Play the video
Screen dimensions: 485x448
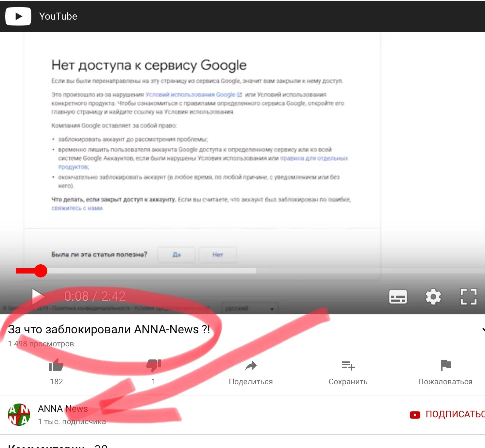pyautogui.click(x=38, y=296)
